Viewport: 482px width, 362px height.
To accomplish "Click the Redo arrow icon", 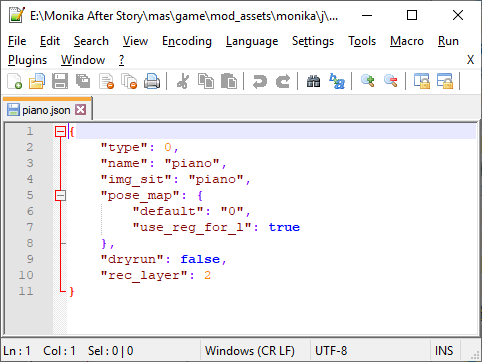I will pyautogui.click(x=283, y=81).
